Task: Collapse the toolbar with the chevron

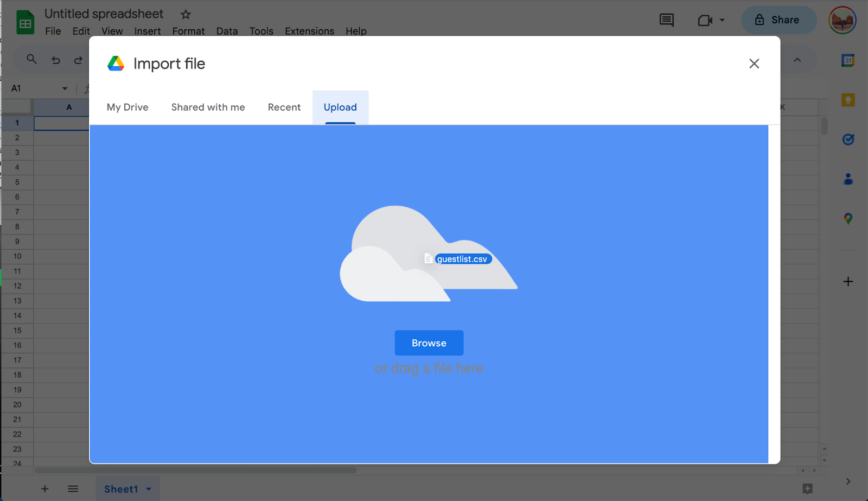Action: coord(797,60)
